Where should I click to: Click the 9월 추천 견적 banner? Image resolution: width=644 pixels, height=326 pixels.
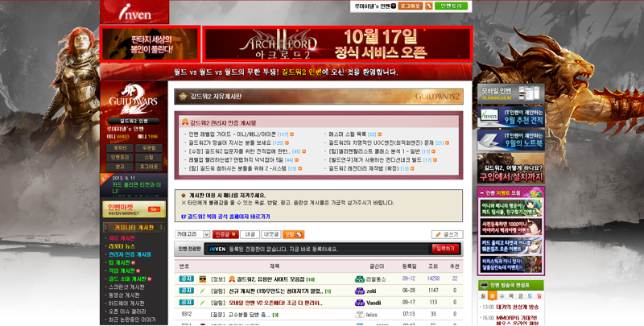511,117
